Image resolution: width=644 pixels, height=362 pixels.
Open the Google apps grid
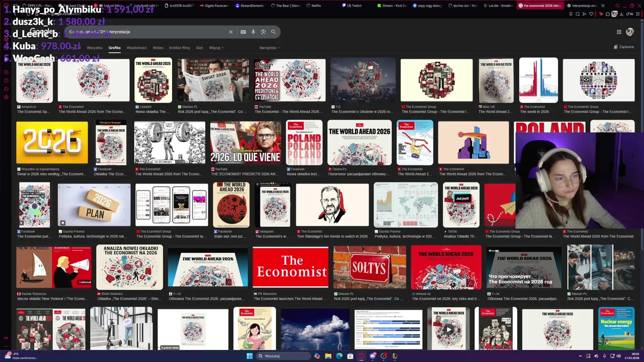(619, 32)
